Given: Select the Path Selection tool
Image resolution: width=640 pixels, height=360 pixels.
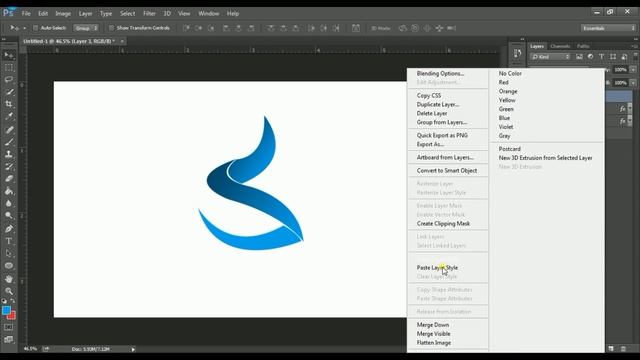Looking at the screenshot, I should (9, 253).
